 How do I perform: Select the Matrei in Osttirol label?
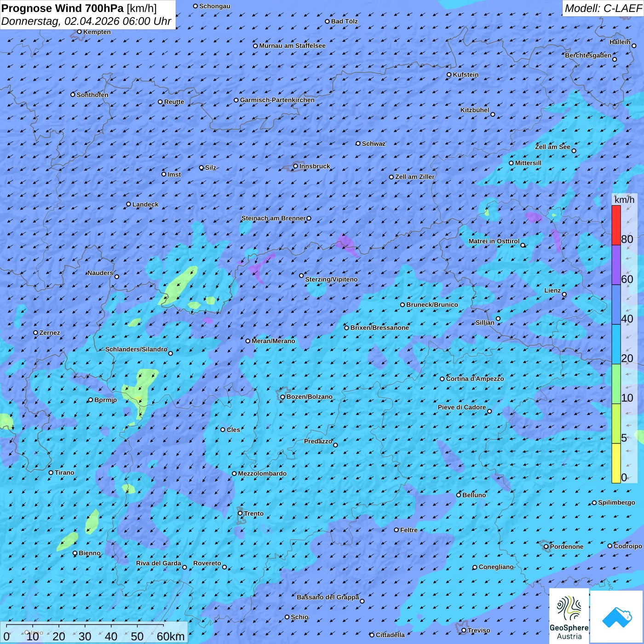click(494, 241)
